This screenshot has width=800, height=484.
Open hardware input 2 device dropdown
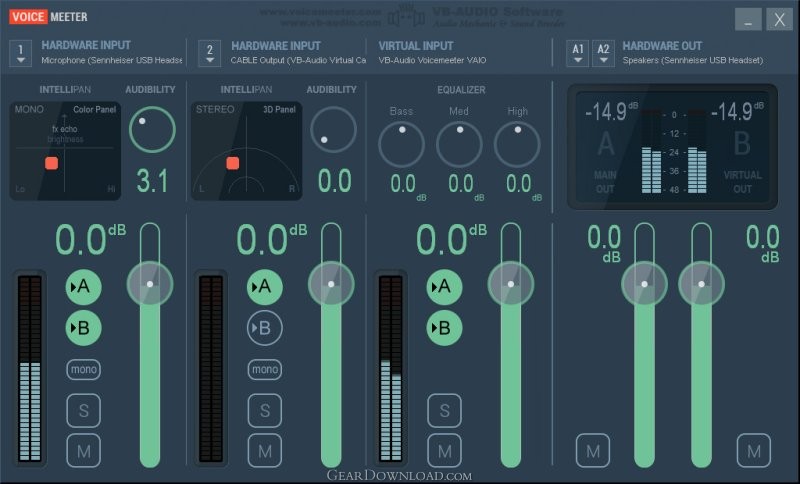click(x=210, y=54)
